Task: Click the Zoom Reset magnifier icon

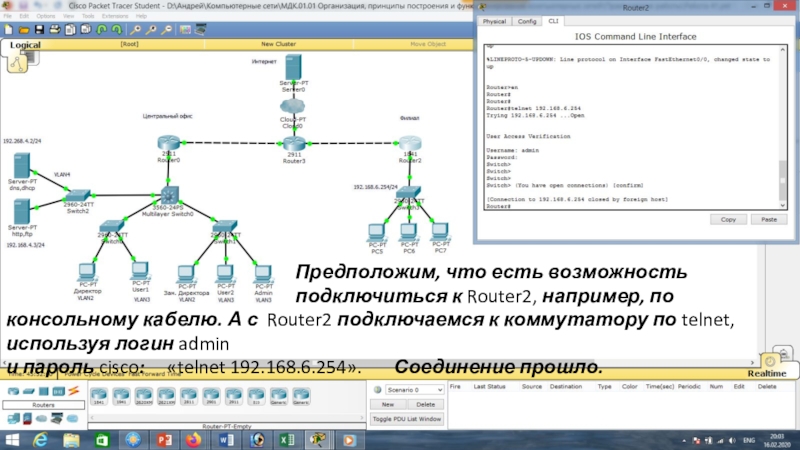Action: 151,30
